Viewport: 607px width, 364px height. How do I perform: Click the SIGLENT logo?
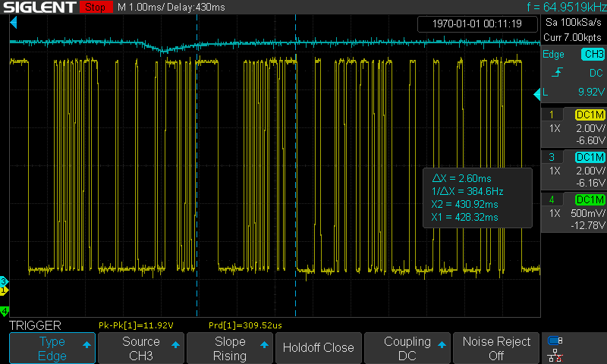click(x=38, y=8)
